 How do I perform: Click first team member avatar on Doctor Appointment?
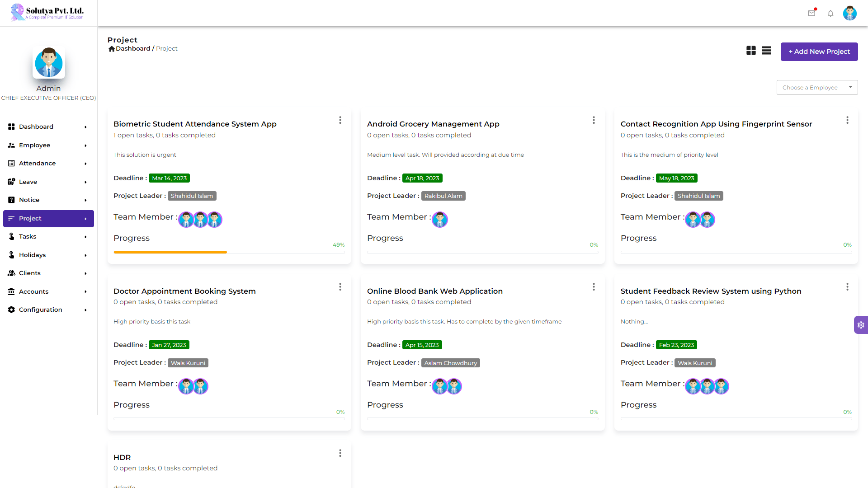[x=186, y=386]
